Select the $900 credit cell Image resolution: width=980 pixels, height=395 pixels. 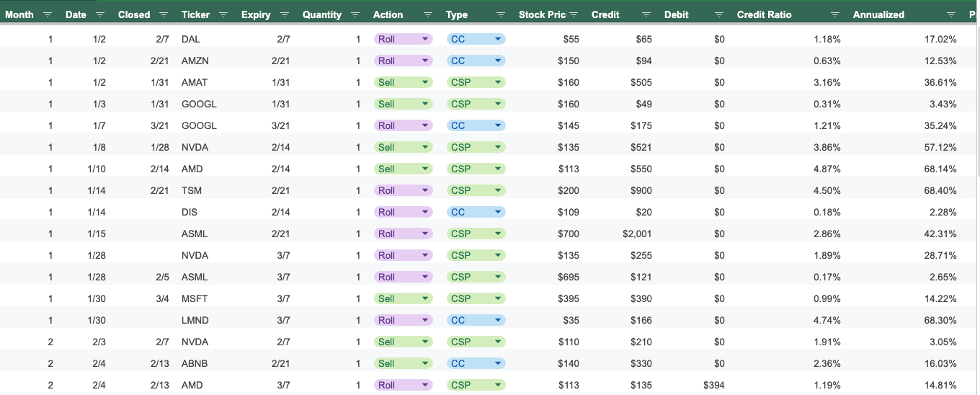(641, 190)
